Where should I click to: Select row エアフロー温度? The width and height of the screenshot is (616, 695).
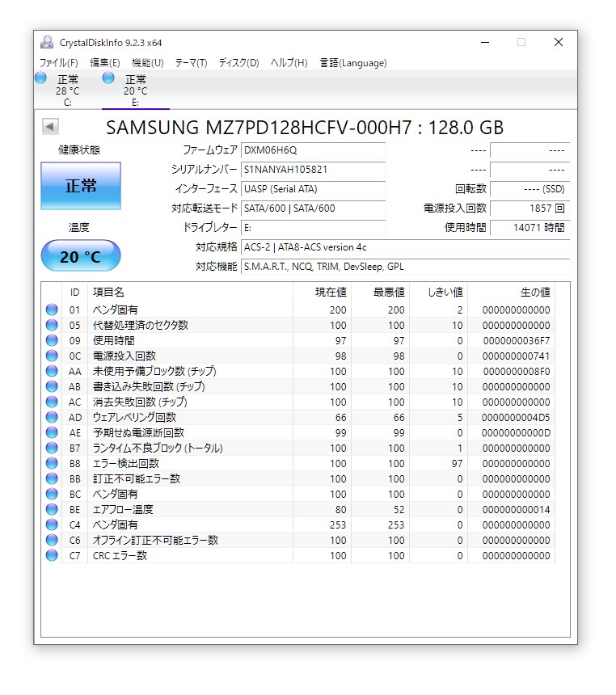(298, 509)
